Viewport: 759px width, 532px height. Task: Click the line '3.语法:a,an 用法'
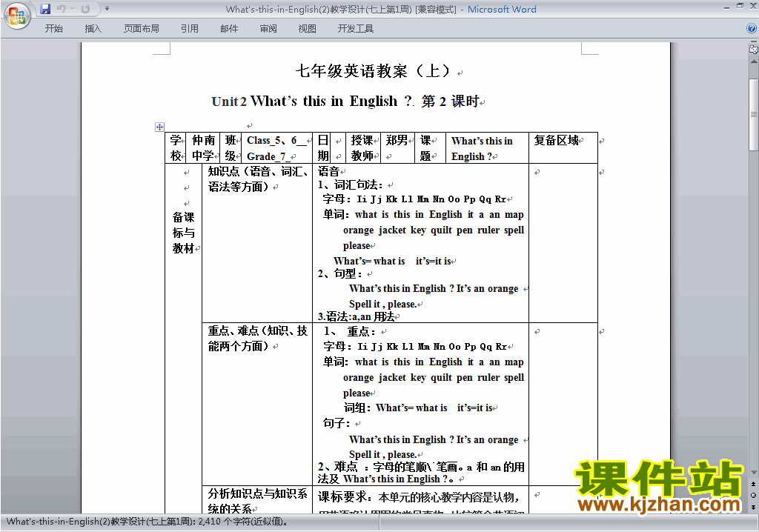(357, 316)
